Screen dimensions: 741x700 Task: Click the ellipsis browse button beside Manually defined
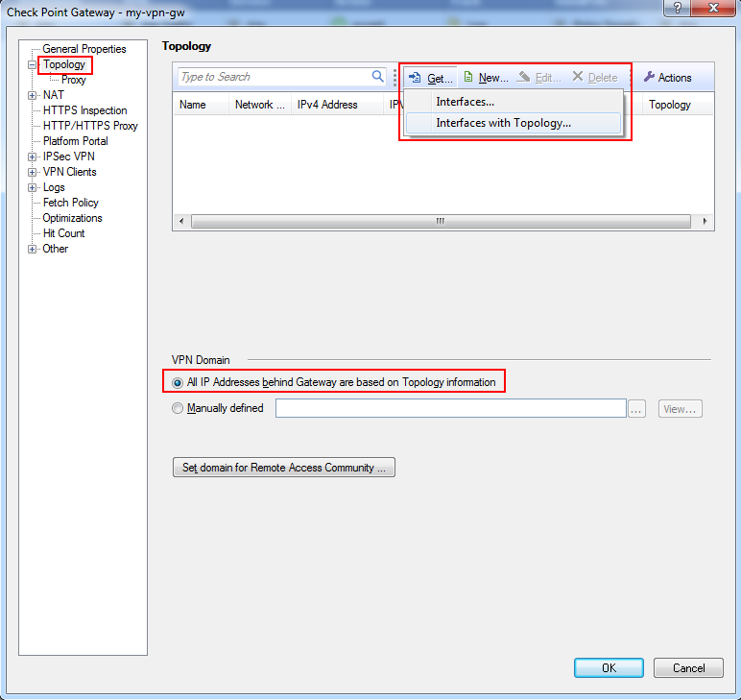(x=636, y=409)
